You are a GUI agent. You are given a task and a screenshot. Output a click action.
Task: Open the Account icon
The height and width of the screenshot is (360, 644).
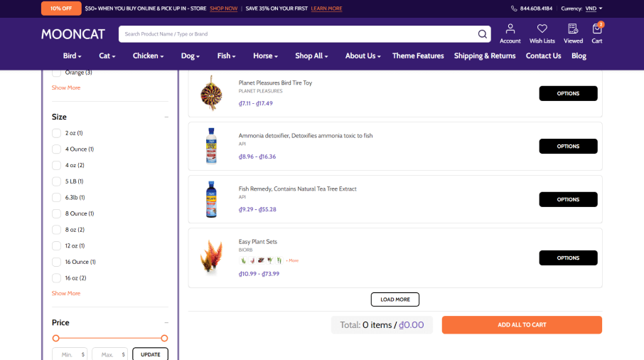click(x=510, y=28)
